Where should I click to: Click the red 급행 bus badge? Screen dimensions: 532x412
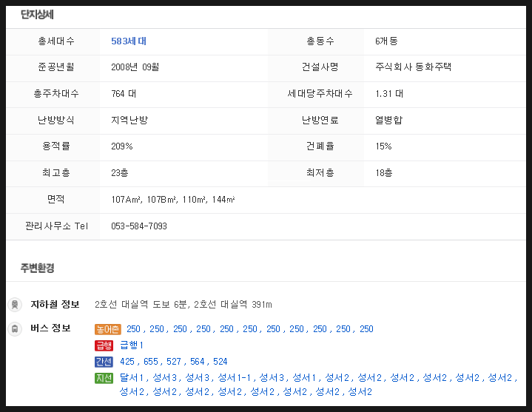(104, 345)
